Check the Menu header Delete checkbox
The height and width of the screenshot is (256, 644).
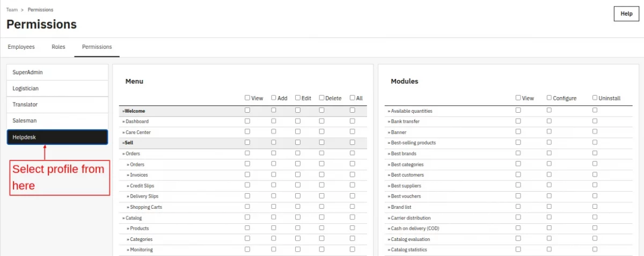[x=321, y=98]
